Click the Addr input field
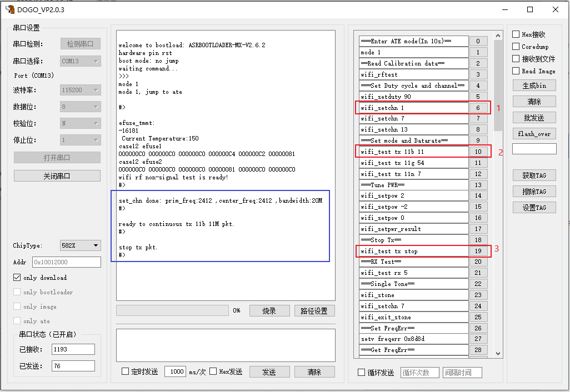 67,262
